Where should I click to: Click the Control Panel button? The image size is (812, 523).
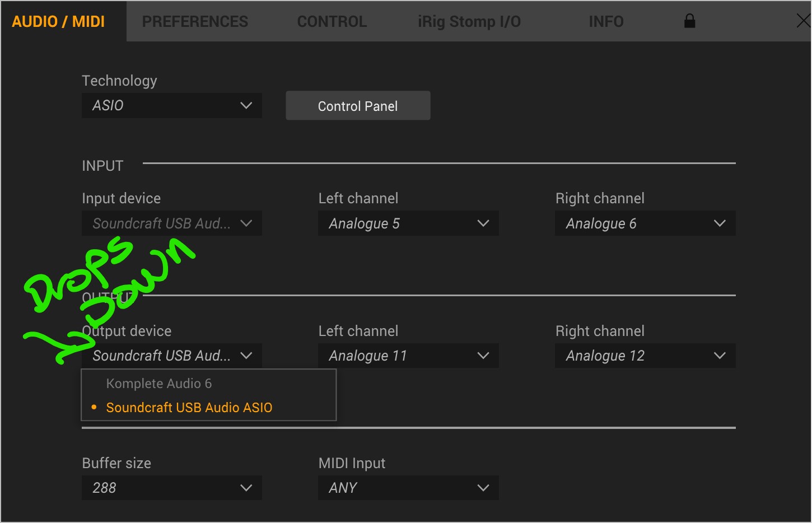358,106
